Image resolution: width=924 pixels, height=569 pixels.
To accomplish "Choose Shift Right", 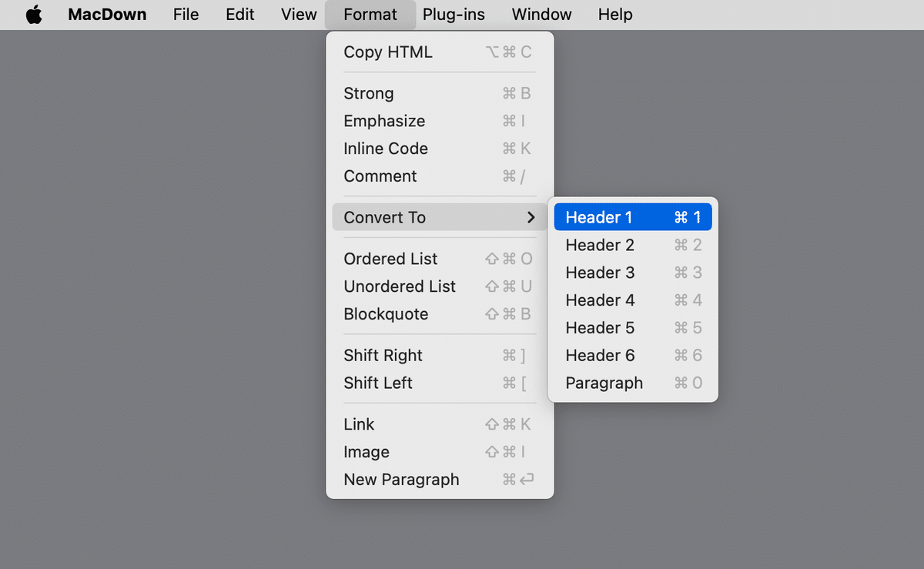I will [440, 356].
